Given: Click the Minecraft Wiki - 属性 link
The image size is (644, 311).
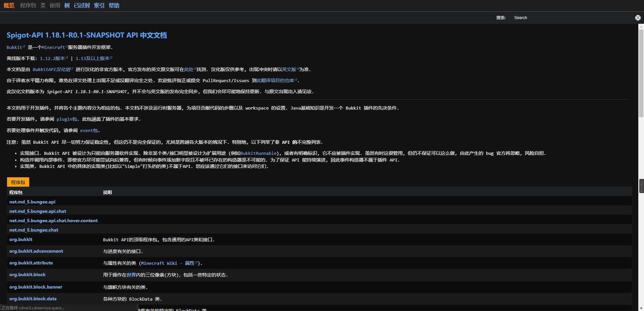Looking at the screenshot, I should (x=168, y=263).
